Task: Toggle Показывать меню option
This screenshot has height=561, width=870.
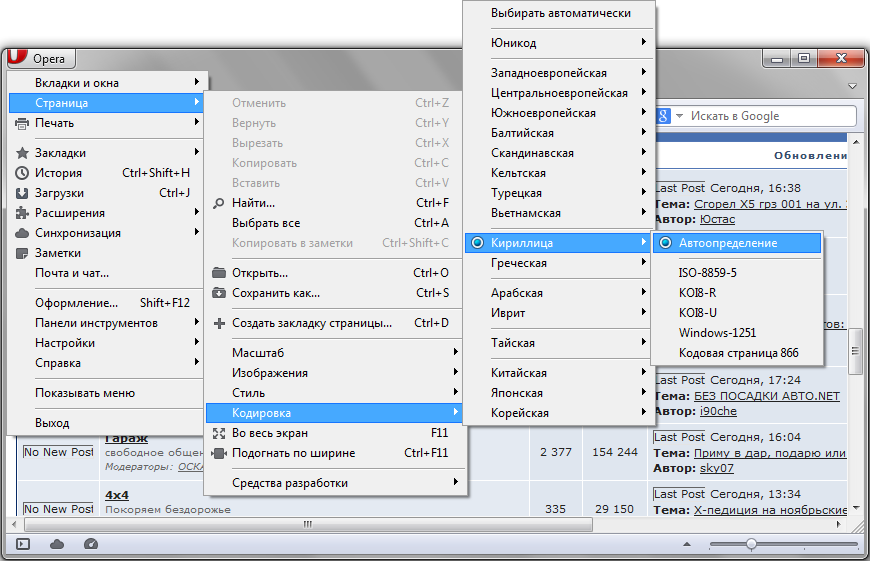Action: pos(106,393)
